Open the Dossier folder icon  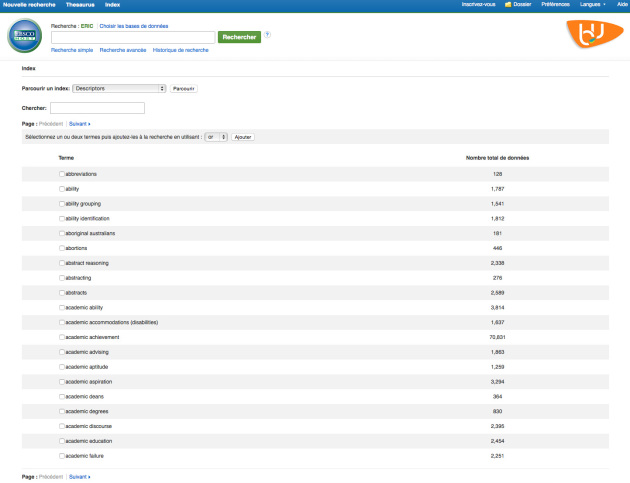tap(508, 5)
